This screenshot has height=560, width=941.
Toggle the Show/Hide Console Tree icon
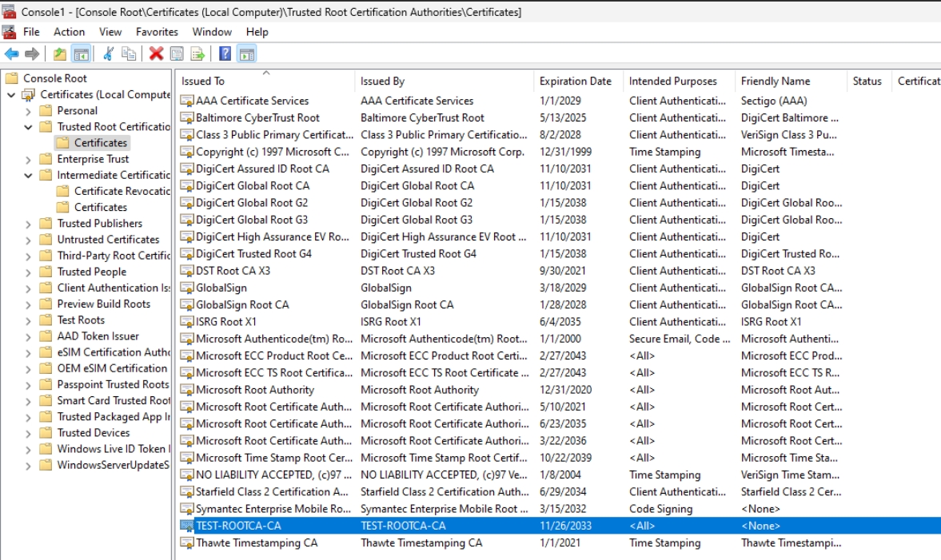tap(81, 54)
